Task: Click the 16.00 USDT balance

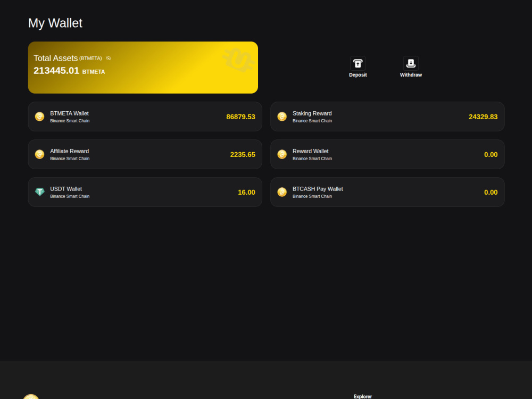Action: click(246, 192)
